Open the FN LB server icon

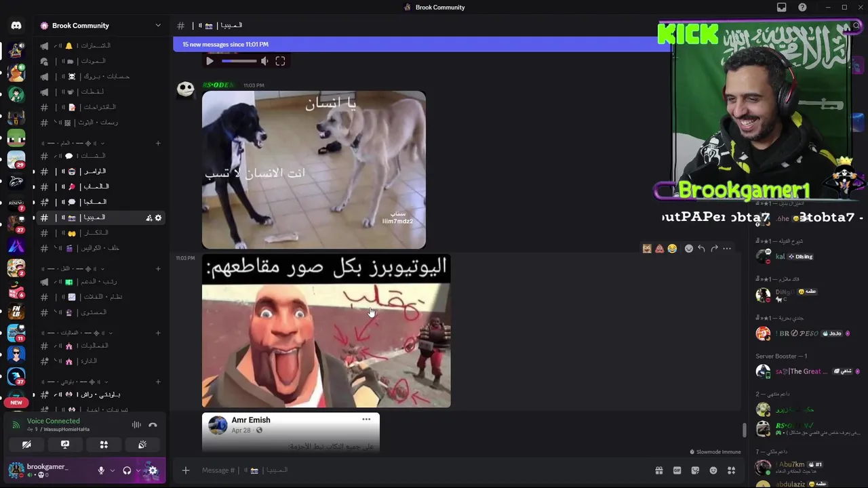pos(16,312)
